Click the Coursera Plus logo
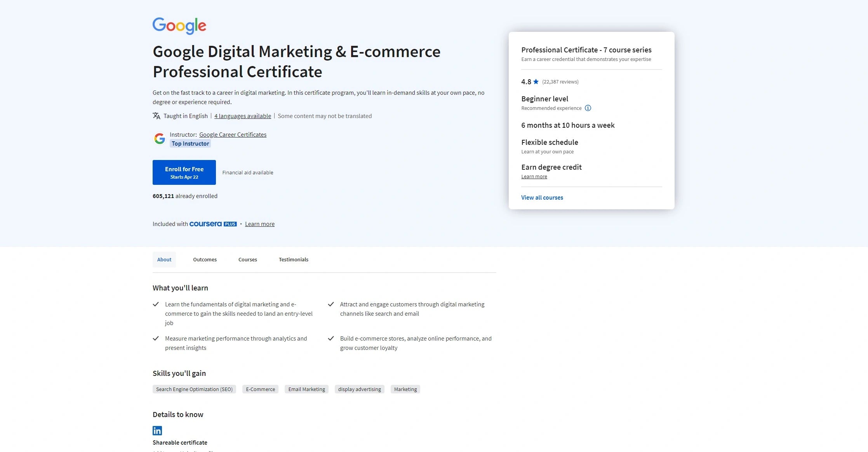This screenshot has width=868, height=452. [x=213, y=224]
